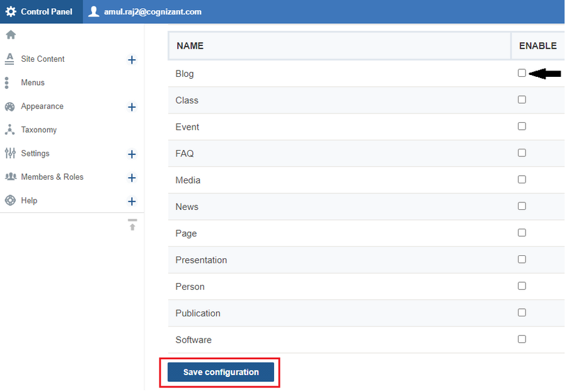Toggle the Software enable checkbox
The width and height of the screenshot is (567, 392).
tap(522, 339)
